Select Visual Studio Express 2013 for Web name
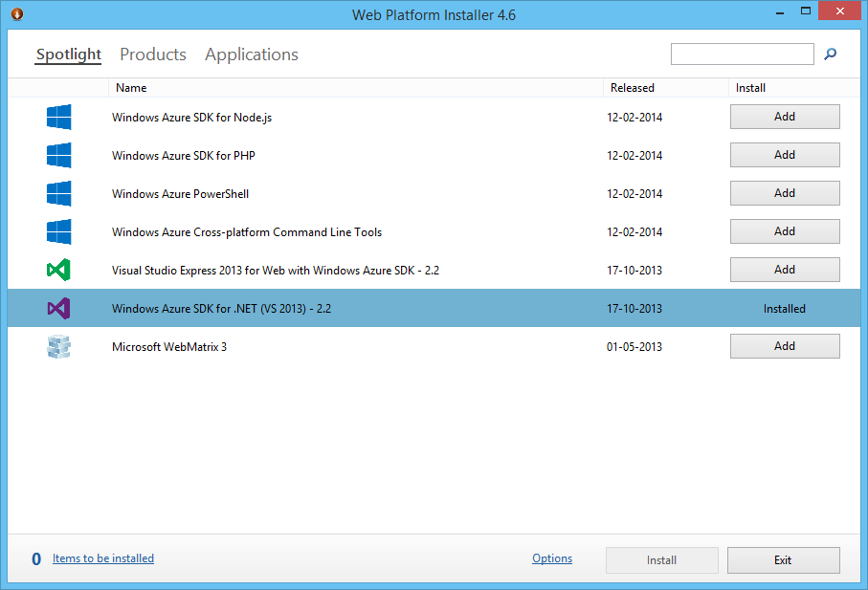 275,271
